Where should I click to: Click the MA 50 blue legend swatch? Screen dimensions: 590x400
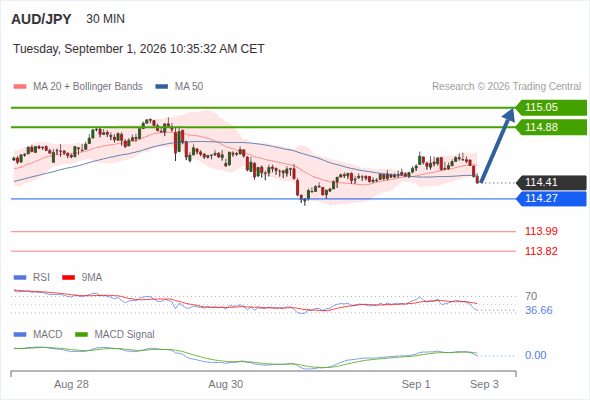162,87
